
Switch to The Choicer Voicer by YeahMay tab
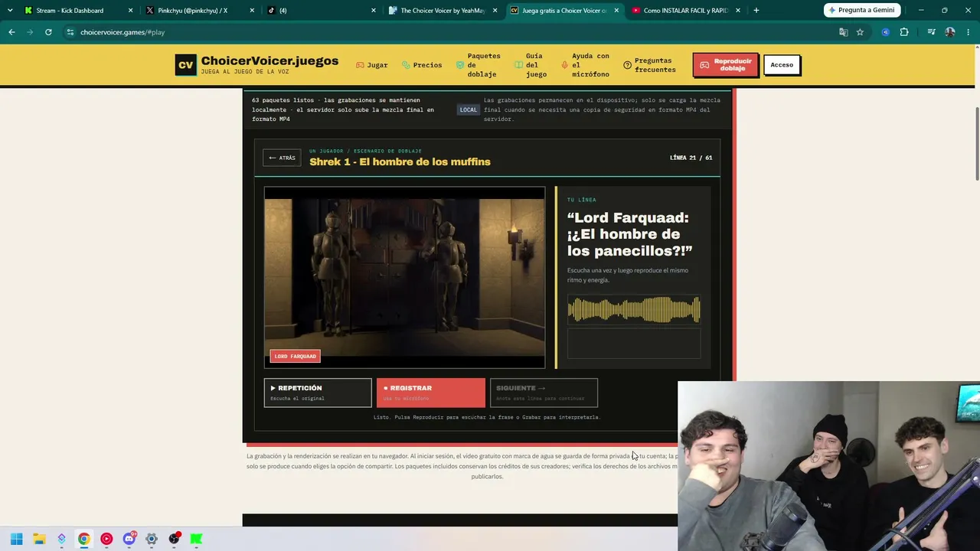[443, 11]
